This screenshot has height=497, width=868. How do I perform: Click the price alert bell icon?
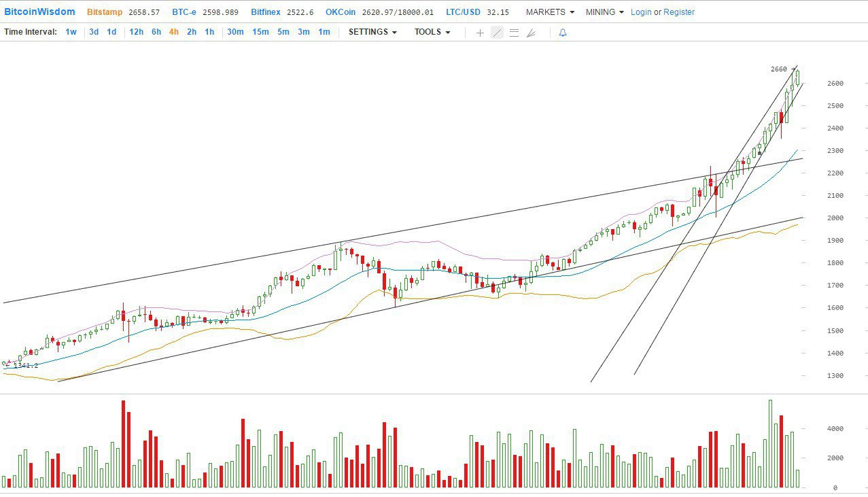(563, 33)
